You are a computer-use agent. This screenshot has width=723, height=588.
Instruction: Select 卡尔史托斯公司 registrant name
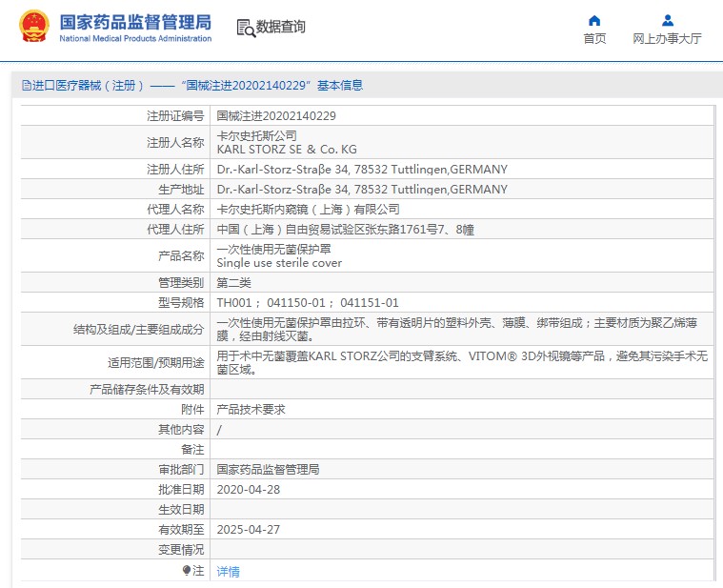257,135
